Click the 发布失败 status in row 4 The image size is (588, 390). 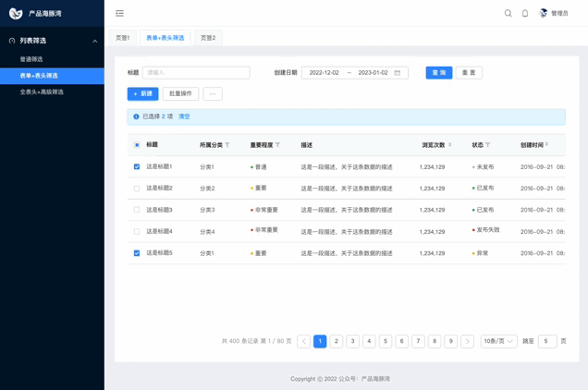pyautogui.click(x=488, y=230)
